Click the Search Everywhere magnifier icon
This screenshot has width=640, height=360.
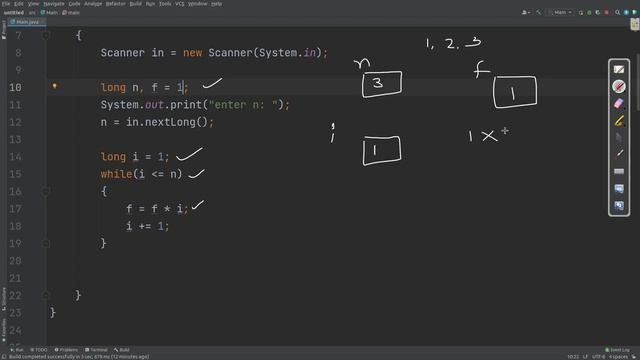point(618,13)
